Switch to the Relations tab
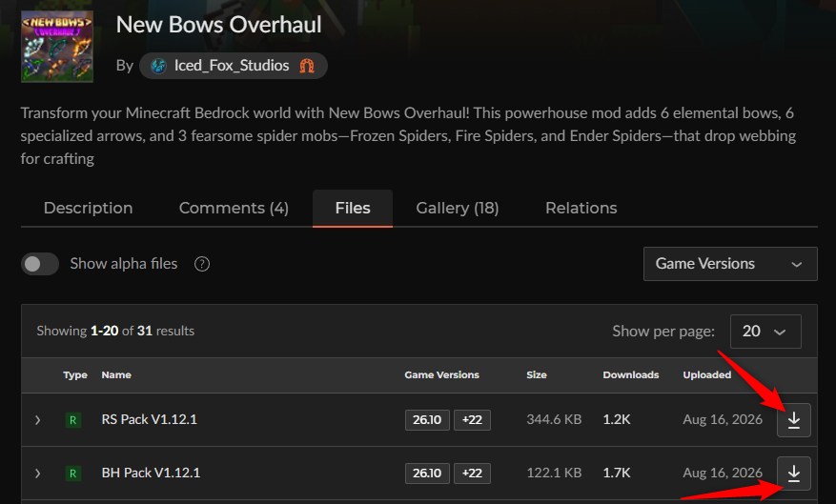 [581, 209]
